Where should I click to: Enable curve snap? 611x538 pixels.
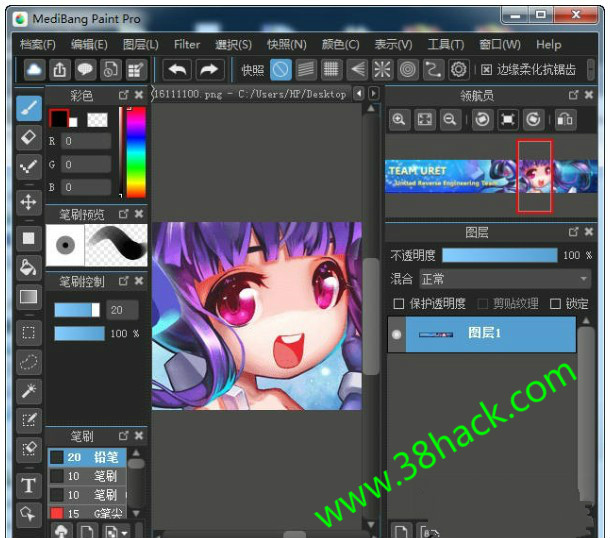click(x=433, y=70)
